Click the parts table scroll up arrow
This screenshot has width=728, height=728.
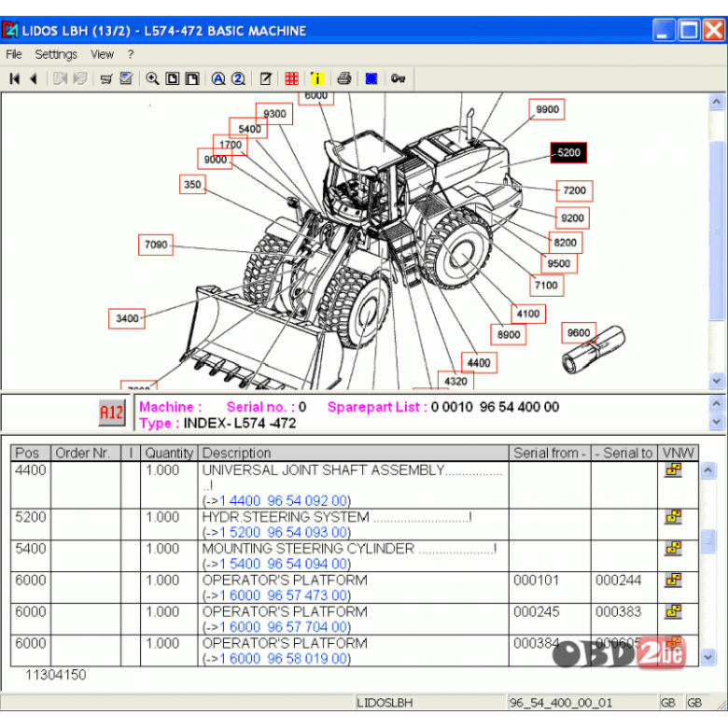pyautogui.click(x=707, y=470)
